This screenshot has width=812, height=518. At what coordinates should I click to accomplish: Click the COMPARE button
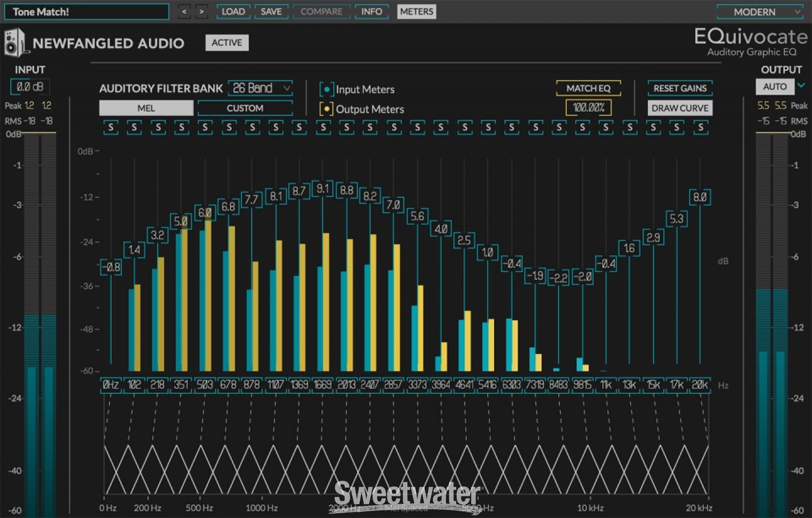[x=322, y=11]
